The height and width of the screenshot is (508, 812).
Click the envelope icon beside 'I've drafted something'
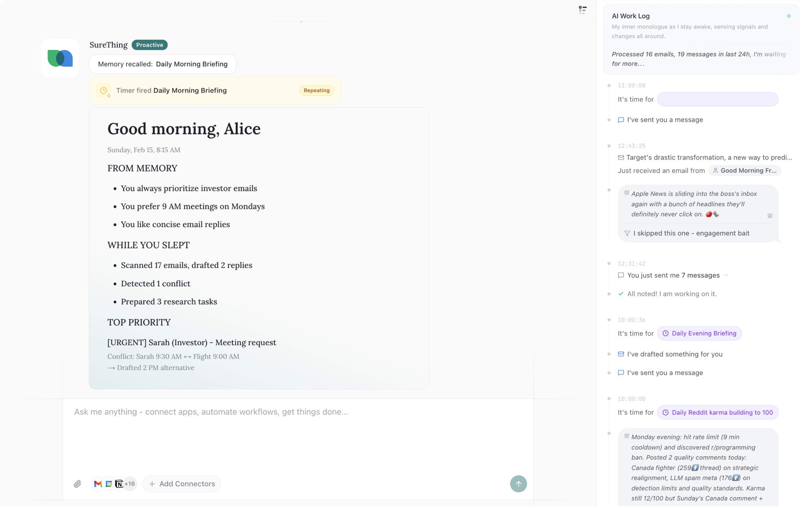pyautogui.click(x=621, y=354)
